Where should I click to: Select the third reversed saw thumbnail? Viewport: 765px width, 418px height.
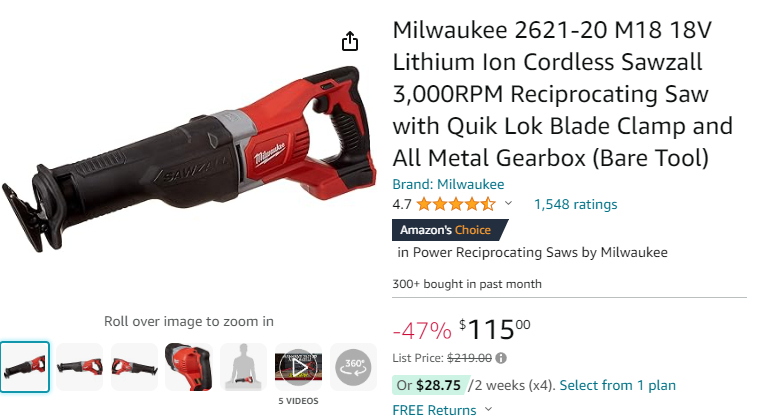tap(134, 367)
